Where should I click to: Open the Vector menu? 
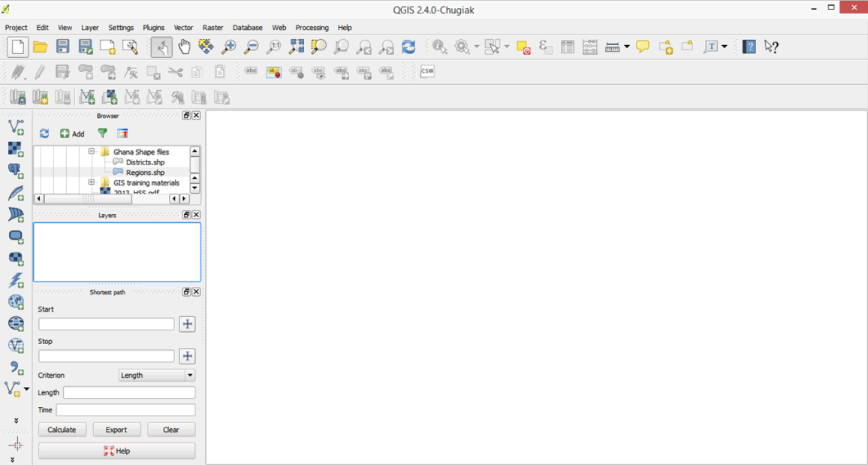point(183,27)
